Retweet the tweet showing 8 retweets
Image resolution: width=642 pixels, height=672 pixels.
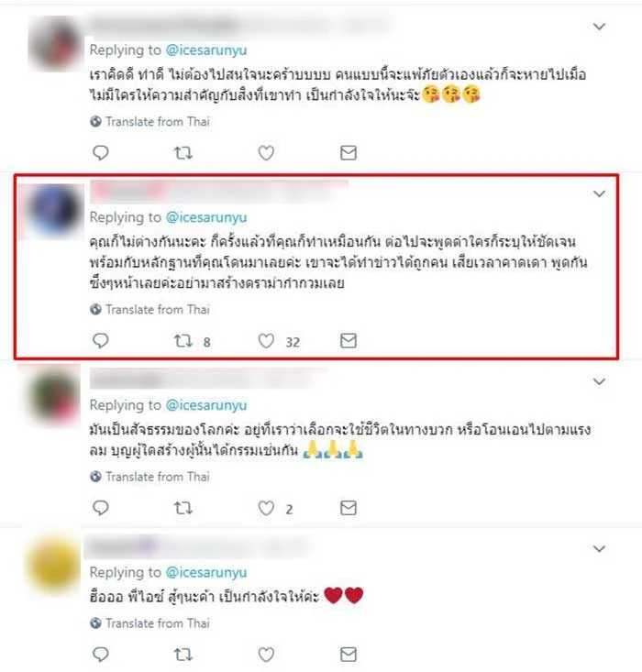(183, 341)
